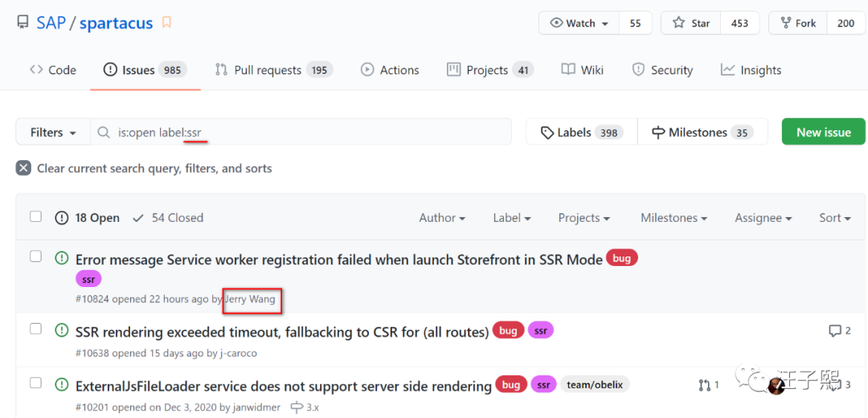
Task: Click open issue icon for ExternalJsFileLoader issue
Action: point(61,386)
